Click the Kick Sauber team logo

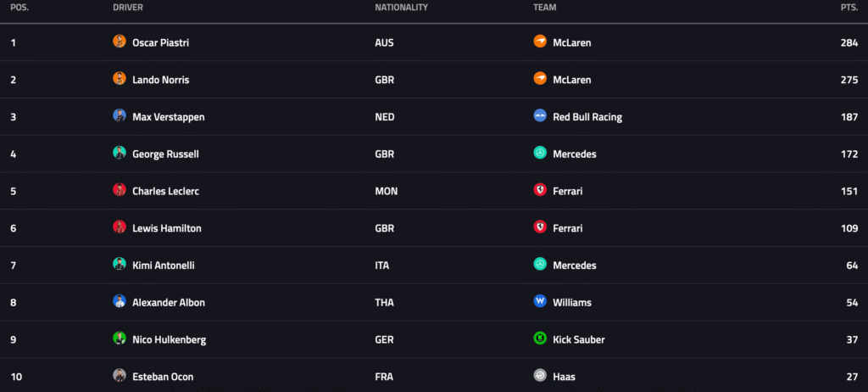(x=540, y=339)
